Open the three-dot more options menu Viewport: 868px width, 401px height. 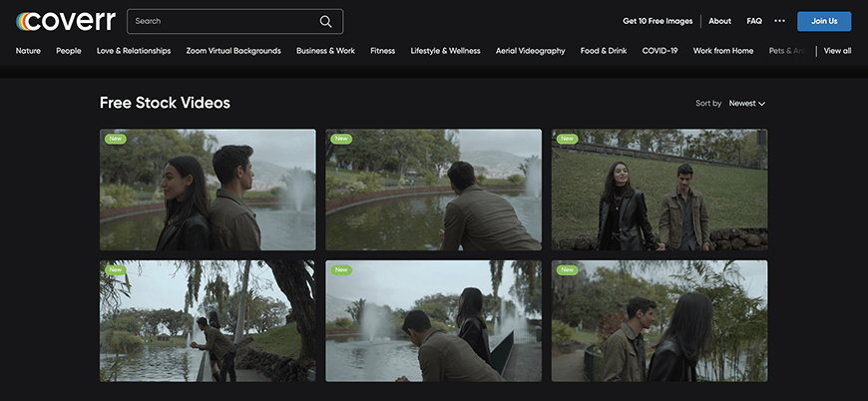(x=779, y=21)
